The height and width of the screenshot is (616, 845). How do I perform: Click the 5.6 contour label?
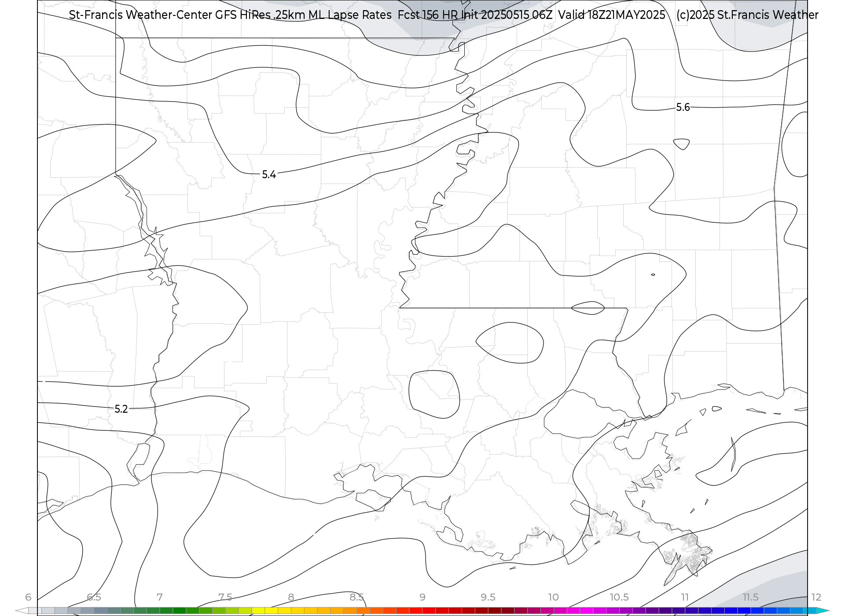click(683, 107)
